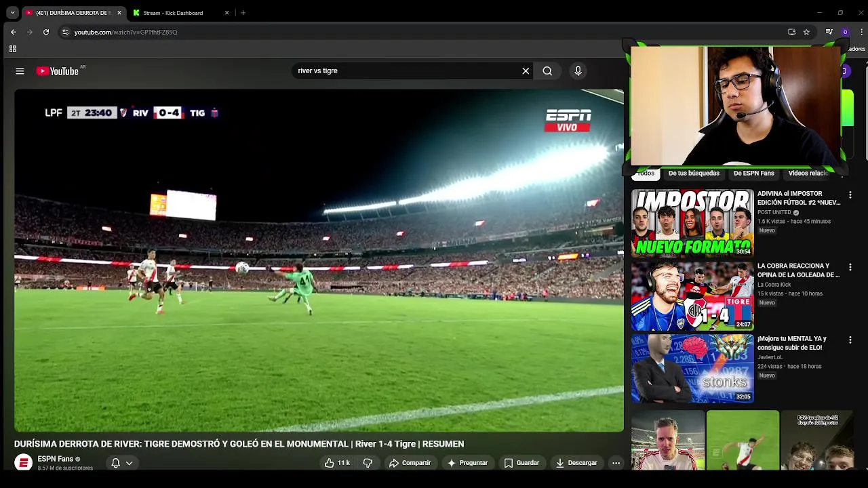The width and height of the screenshot is (868, 488).
Task: Select the Todos filter chip
Action: 646,174
